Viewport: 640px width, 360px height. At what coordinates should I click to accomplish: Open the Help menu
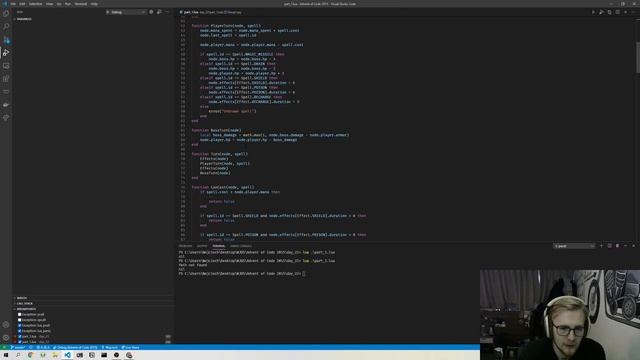pos(94,4)
